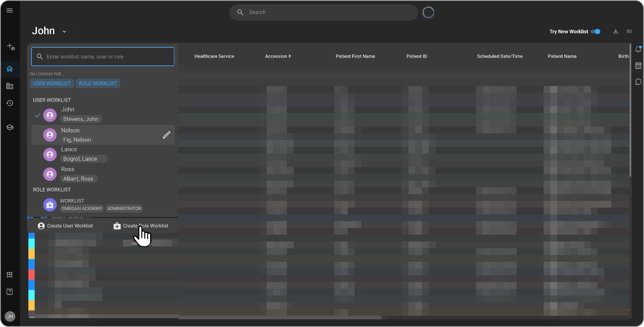Viewport: 644px width, 327px height.
Task: Click the worklist name search field
Action: [102, 56]
